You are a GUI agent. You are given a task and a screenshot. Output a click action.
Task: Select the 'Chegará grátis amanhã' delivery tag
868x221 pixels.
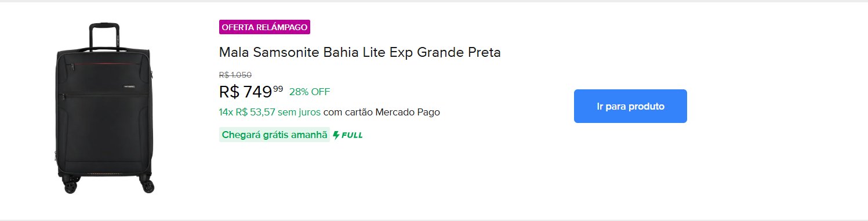pos(274,135)
